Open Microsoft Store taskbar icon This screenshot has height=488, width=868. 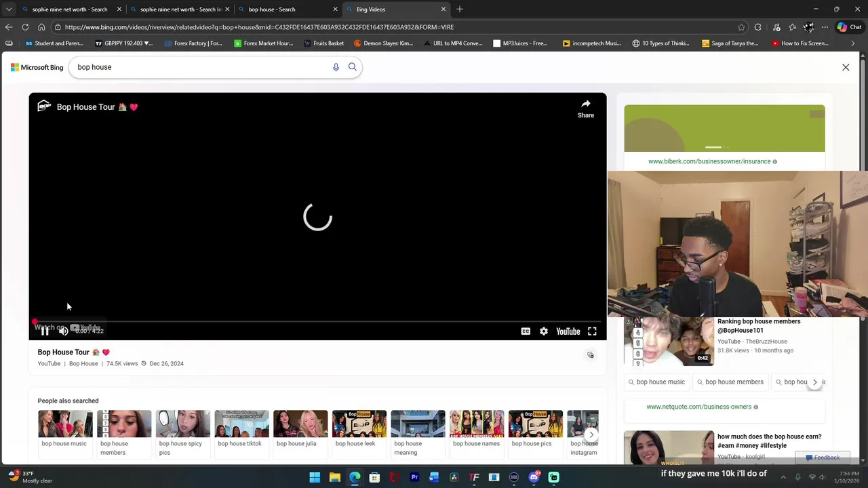tap(374, 477)
